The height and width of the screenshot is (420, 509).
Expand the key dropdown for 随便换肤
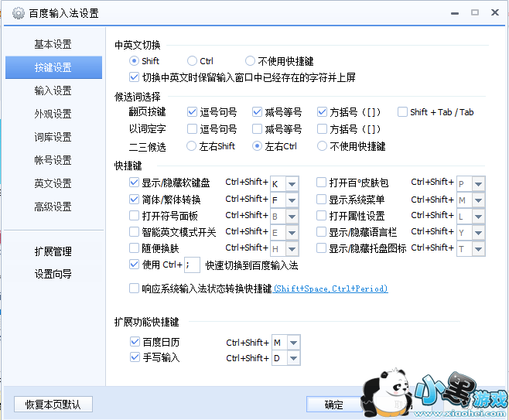(292, 249)
